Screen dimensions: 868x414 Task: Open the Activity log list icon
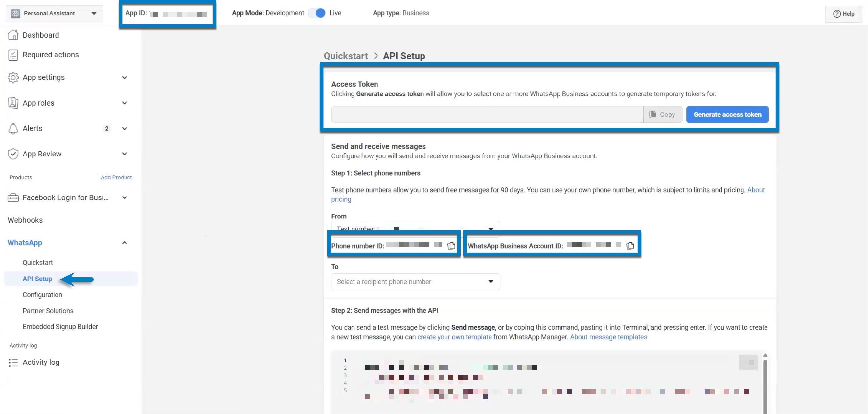point(13,362)
